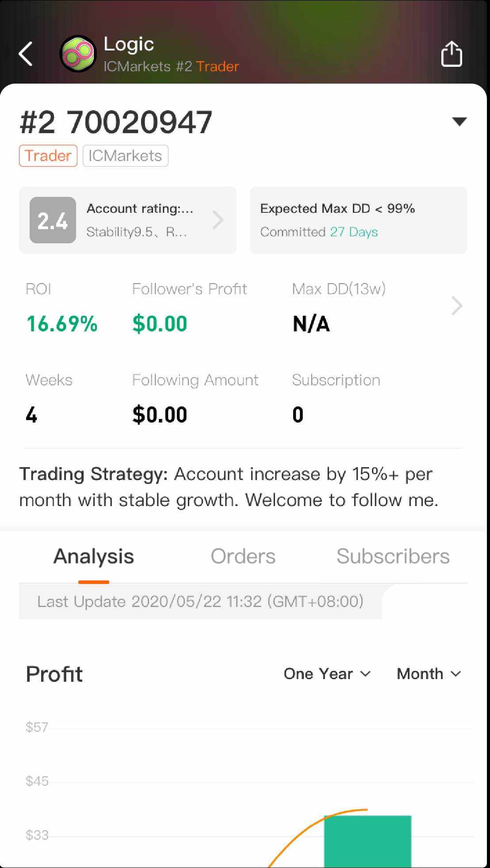Tap the ROI 16.69% value
This screenshot has width=490, height=868.
click(62, 323)
